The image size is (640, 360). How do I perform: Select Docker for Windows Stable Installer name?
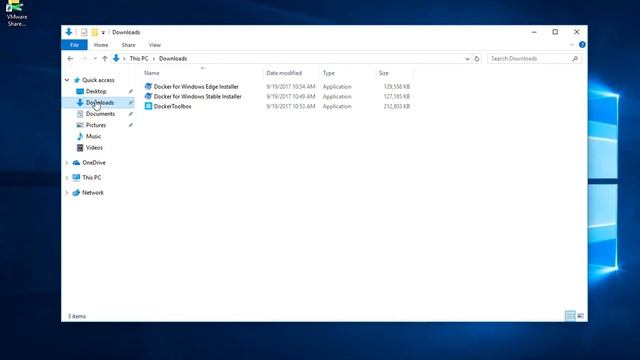tap(198, 97)
